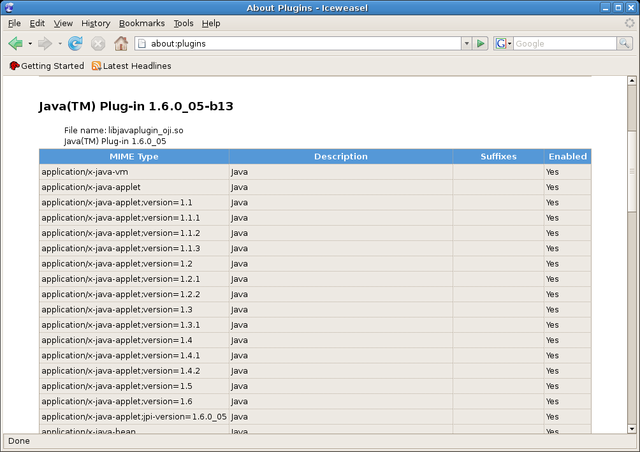Open the search engine selector
Viewport: 640px width, 452px height.
[503, 43]
